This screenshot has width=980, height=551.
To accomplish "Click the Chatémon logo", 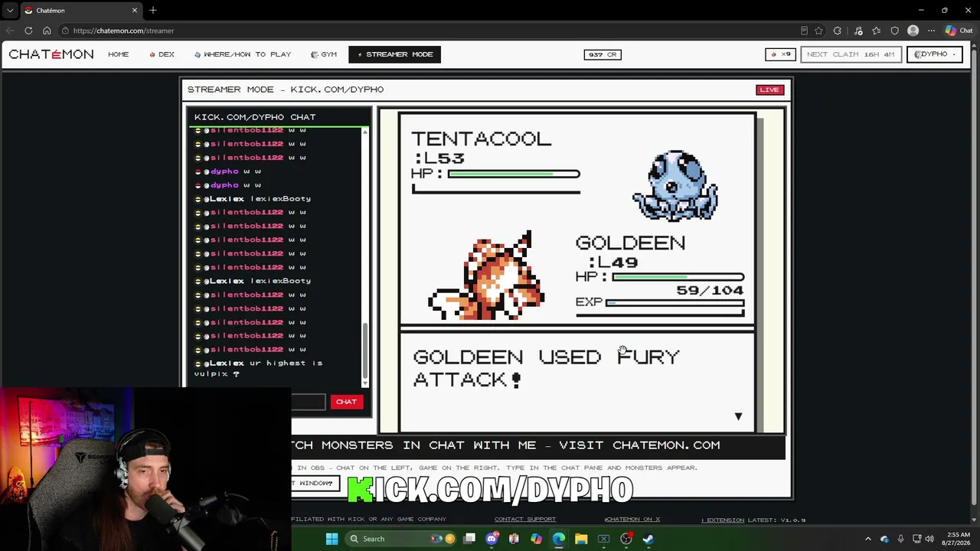I will [51, 54].
